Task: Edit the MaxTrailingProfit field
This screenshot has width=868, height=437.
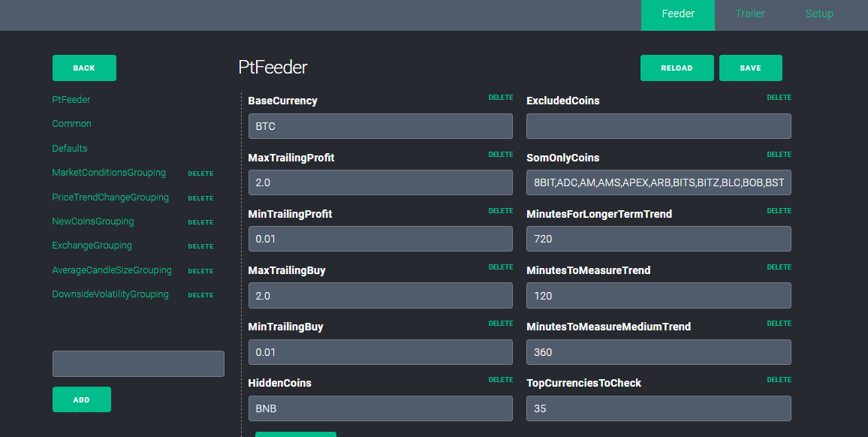Action: click(x=380, y=182)
